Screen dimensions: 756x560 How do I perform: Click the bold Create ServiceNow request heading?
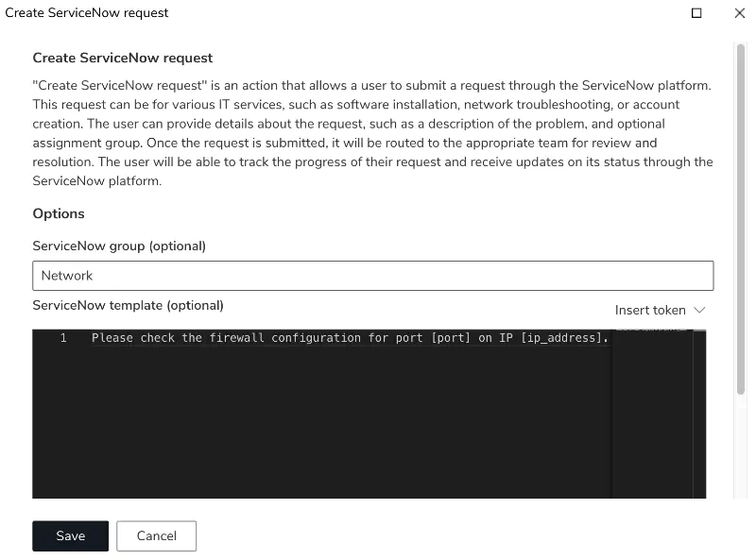click(123, 58)
